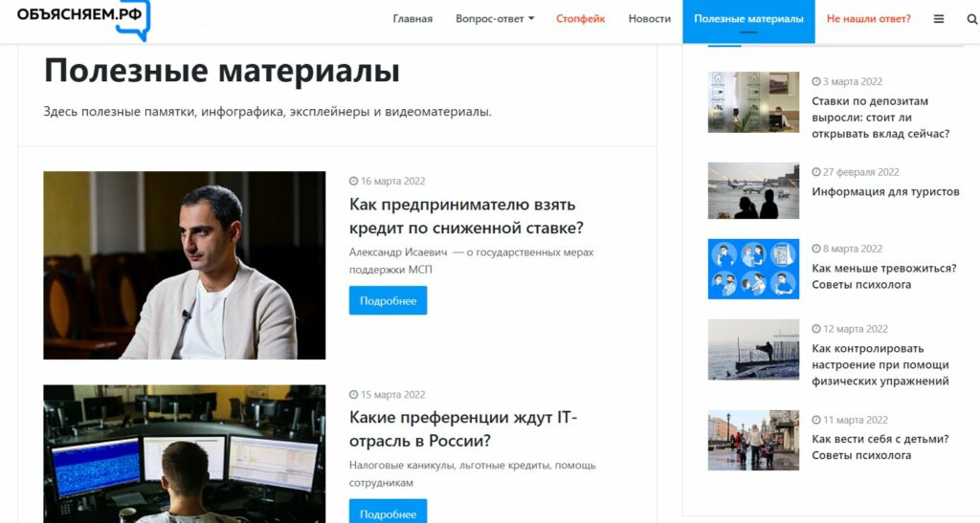Click street family thumbnail for children article
This screenshot has height=523, width=980.
753,440
